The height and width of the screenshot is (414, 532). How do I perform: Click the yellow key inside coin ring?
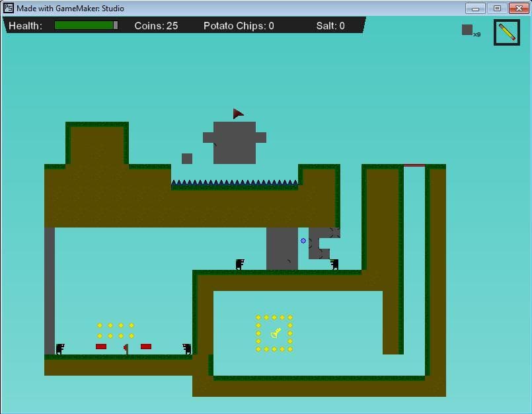click(276, 333)
